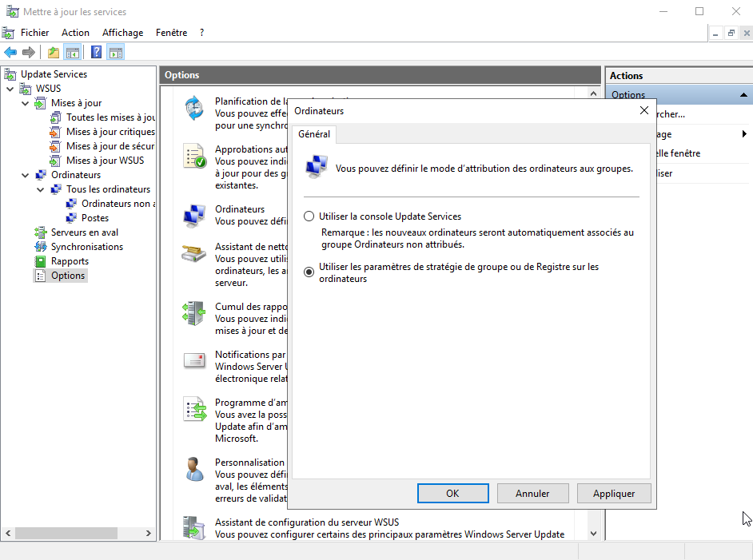Screen dimensions: 753x560
Task: Click the tree pane scroll-right arrow
Action: [x=149, y=533]
